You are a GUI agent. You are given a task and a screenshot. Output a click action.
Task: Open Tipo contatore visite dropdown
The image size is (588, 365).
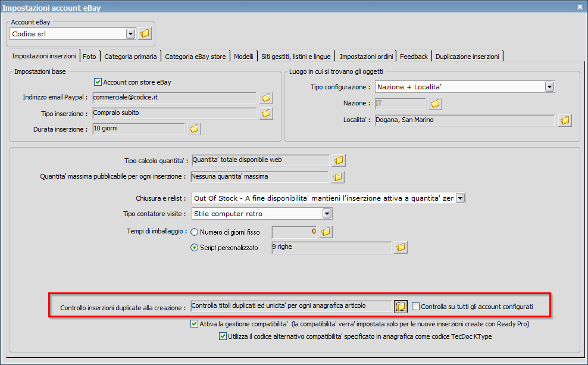coord(327,214)
